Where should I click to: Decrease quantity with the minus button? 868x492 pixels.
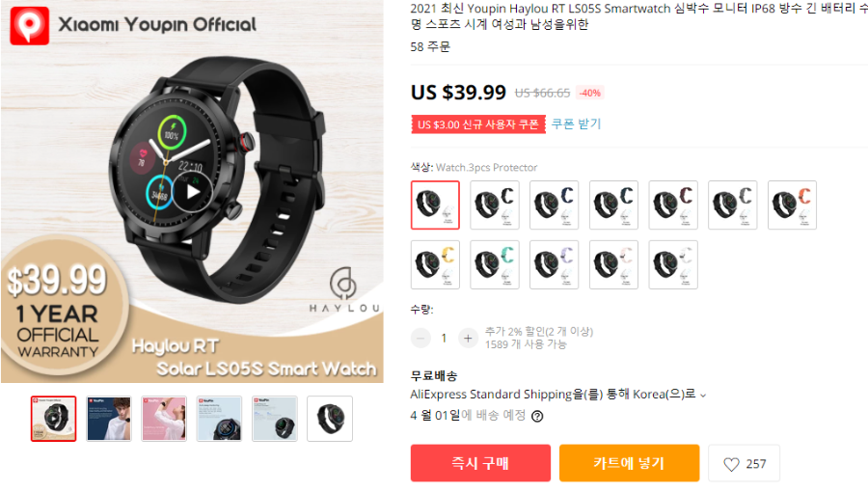[x=420, y=338]
